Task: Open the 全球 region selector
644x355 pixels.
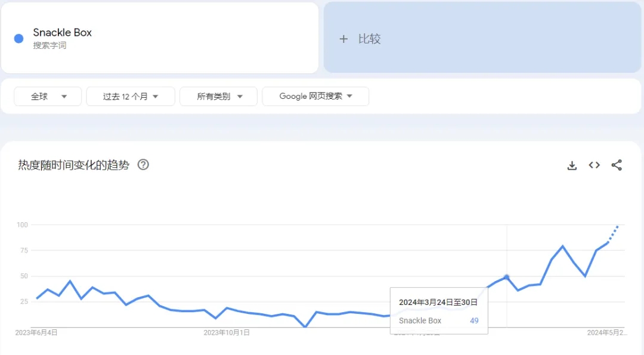Action: 47,96
